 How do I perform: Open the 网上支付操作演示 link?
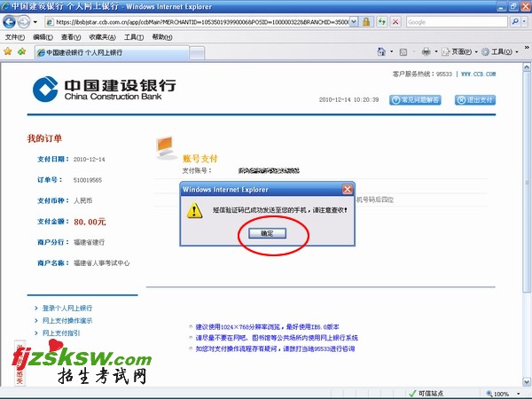67,320
